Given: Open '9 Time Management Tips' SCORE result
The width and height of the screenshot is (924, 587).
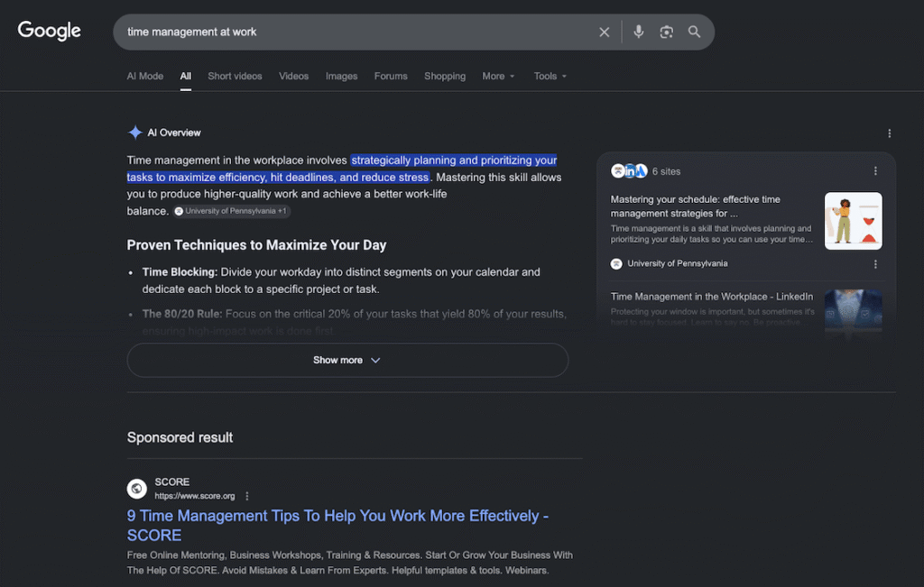Looking at the screenshot, I should [337, 525].
